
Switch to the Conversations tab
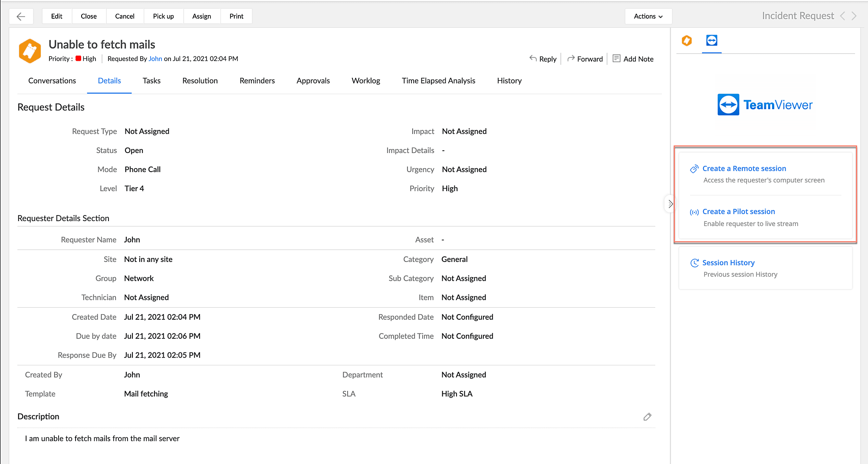click(52, 81)
